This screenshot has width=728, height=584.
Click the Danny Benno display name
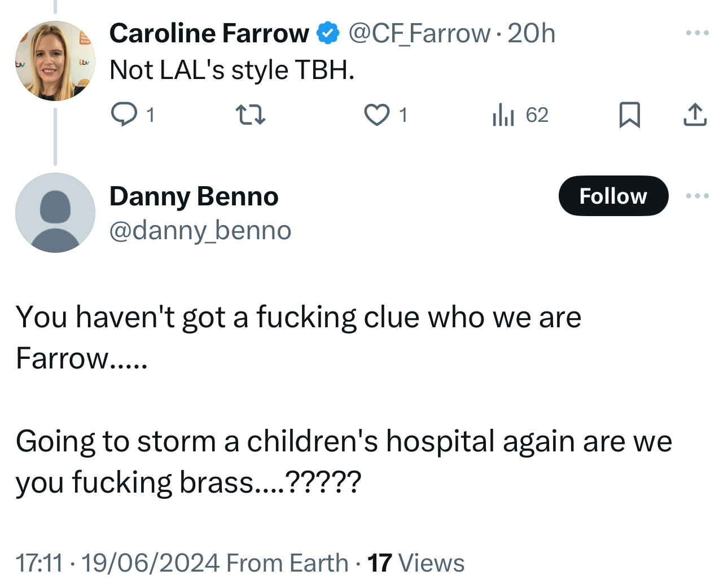tap(194, 196)
